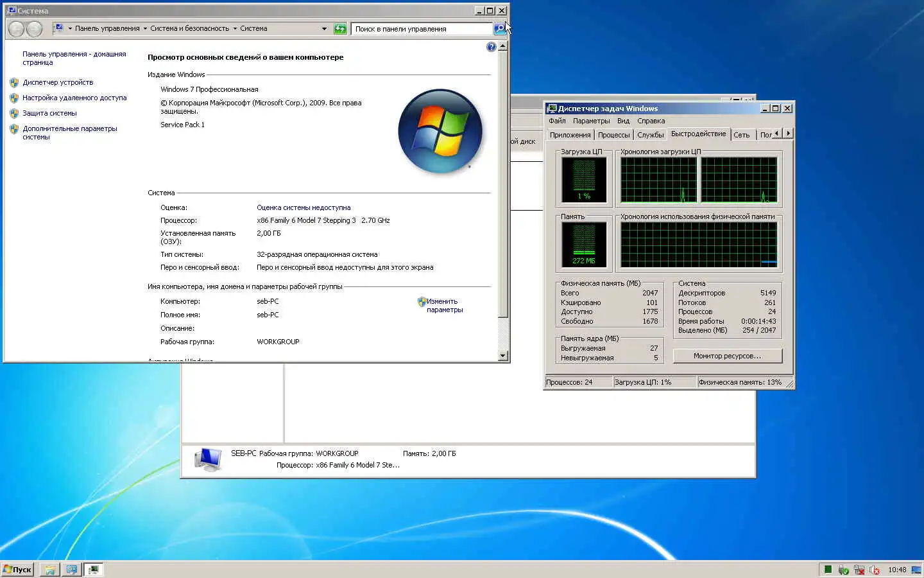Open the Диспетчер устройств link
Viewport: 924px width, 578px height.
coord(58,82)
